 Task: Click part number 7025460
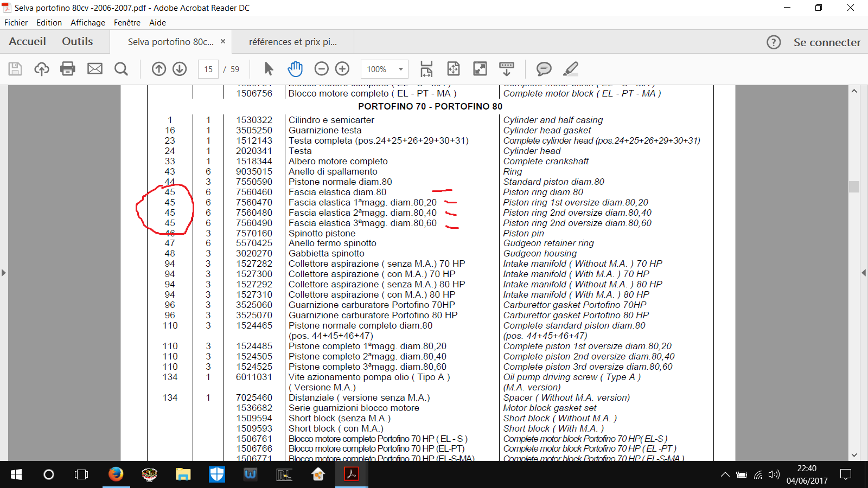tap(254, 397)
